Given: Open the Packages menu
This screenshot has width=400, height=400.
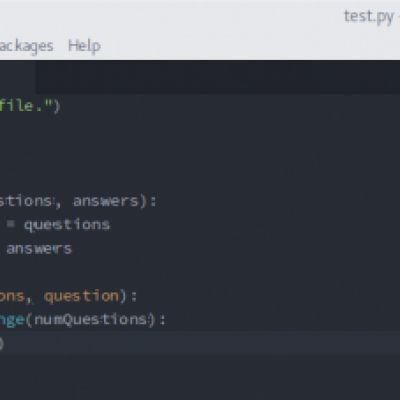Looking at the screenshot, I should (x=26, y=46).
